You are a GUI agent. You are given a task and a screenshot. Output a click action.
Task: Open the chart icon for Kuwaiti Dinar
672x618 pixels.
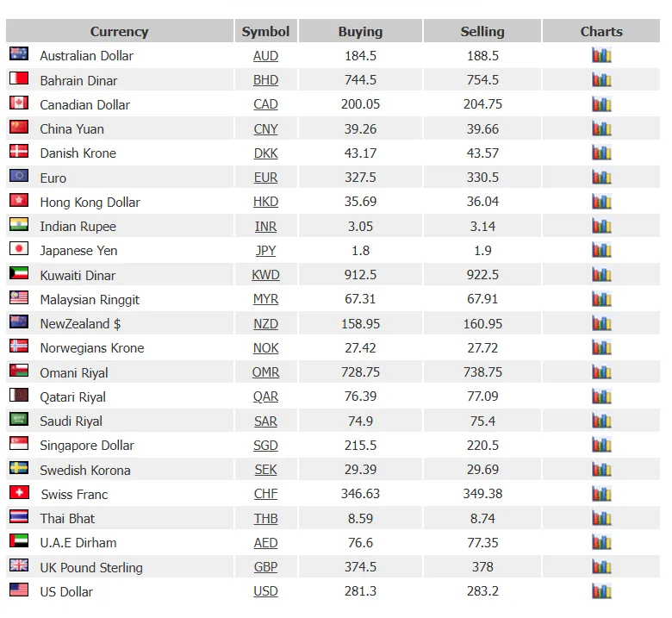point(601,274)
